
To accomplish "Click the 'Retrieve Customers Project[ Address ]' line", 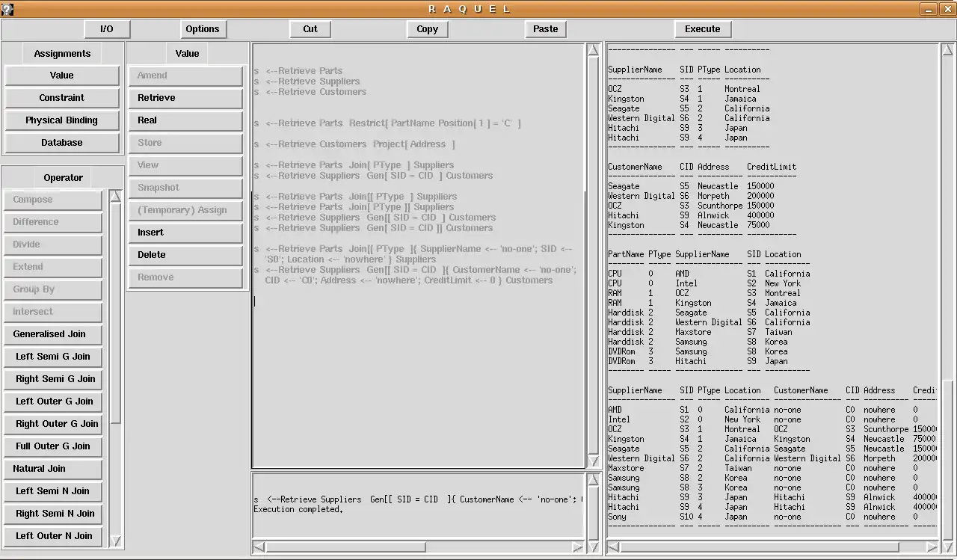I will pyautogui.click(x=354, y=144).
